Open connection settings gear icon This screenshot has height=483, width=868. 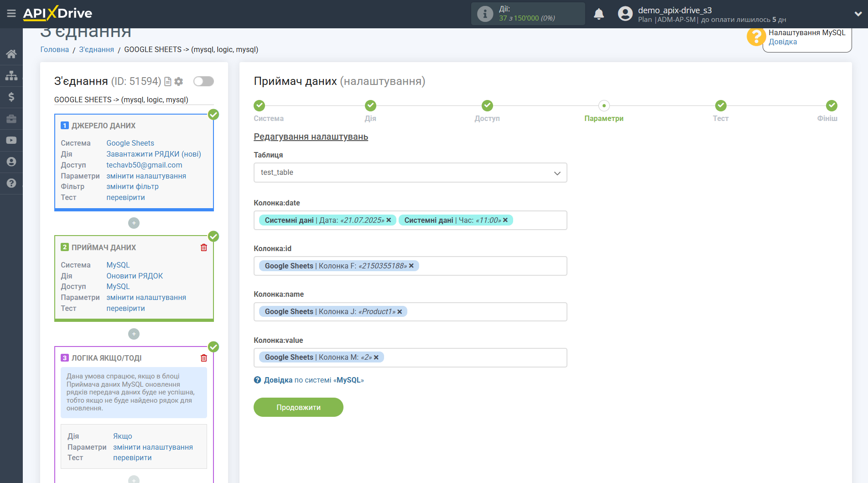point(179,82)
